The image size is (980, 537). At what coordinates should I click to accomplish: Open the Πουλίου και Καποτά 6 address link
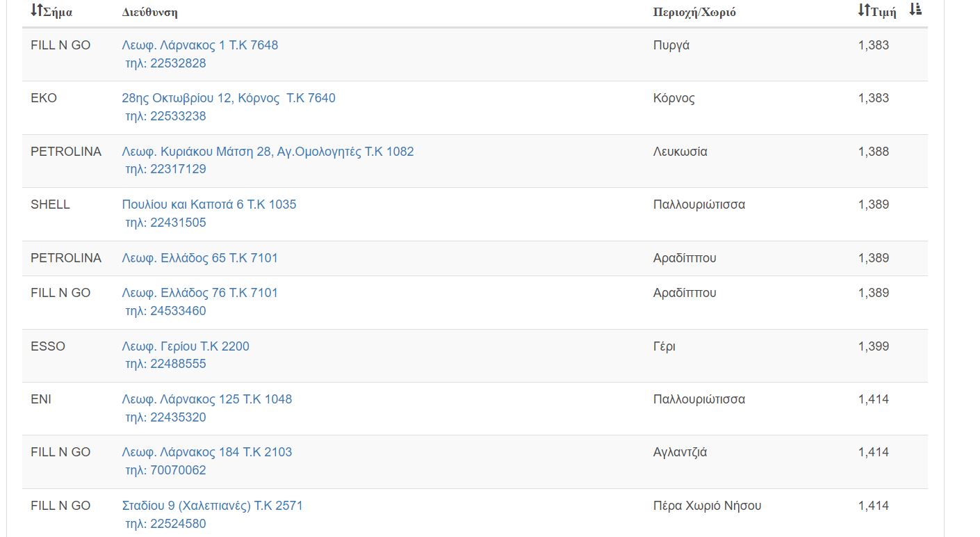point(209,205)
